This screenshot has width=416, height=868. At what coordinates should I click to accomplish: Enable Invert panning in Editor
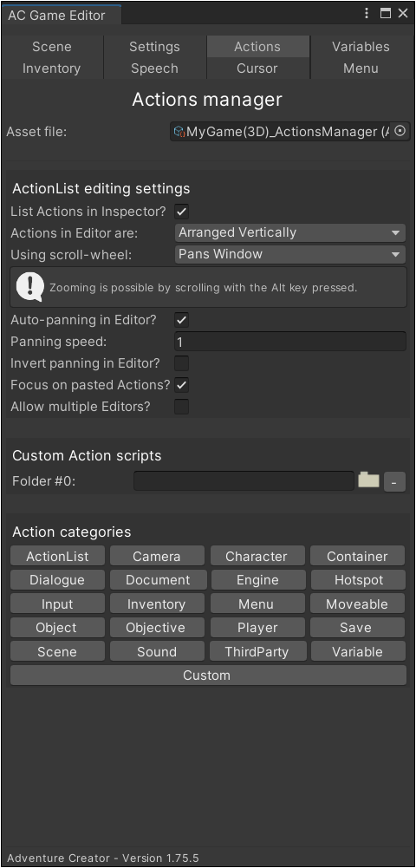pos(181,363)
